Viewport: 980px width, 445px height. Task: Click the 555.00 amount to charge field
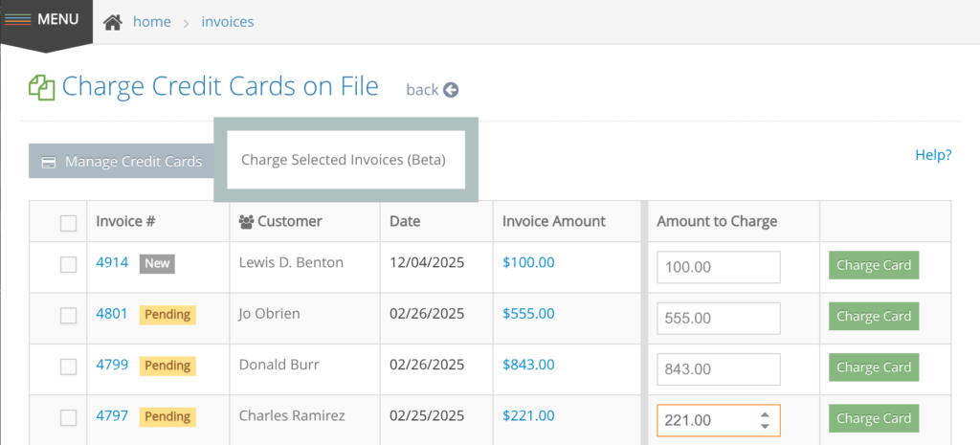pos(718,317)
